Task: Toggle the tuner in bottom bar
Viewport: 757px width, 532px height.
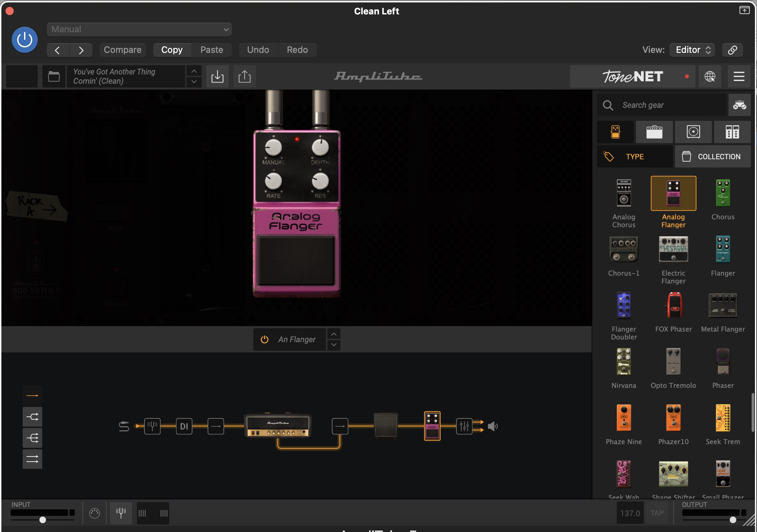Action: pos(121,513)
